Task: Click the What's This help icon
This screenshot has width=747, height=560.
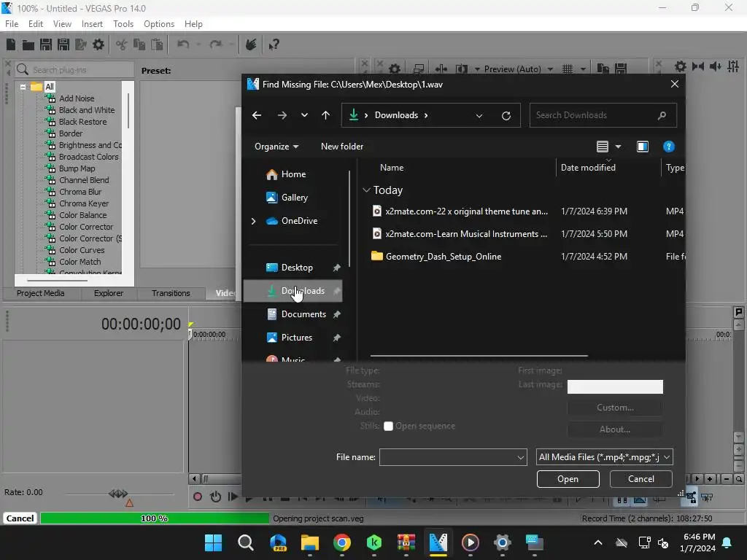Action: [x=274, y=44]
